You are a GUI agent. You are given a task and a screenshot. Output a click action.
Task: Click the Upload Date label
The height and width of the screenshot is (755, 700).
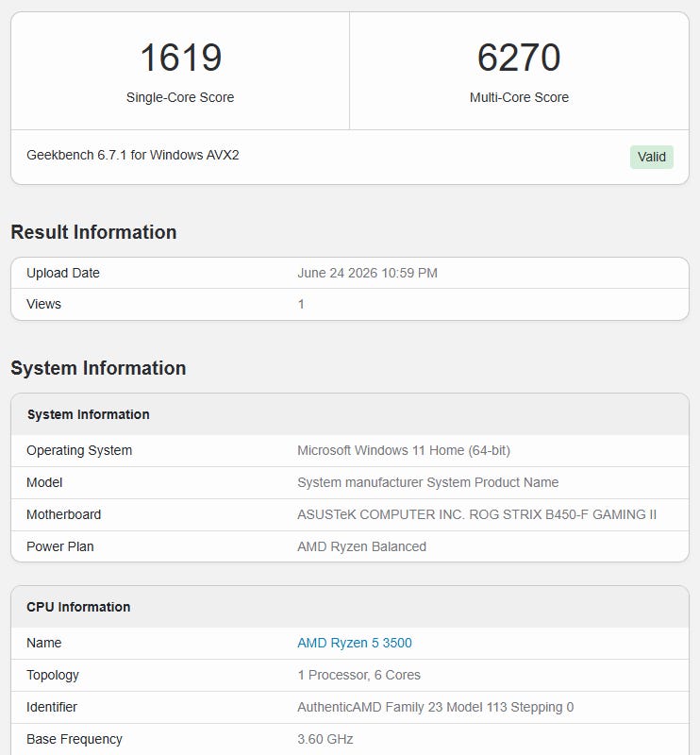[63, 273]
